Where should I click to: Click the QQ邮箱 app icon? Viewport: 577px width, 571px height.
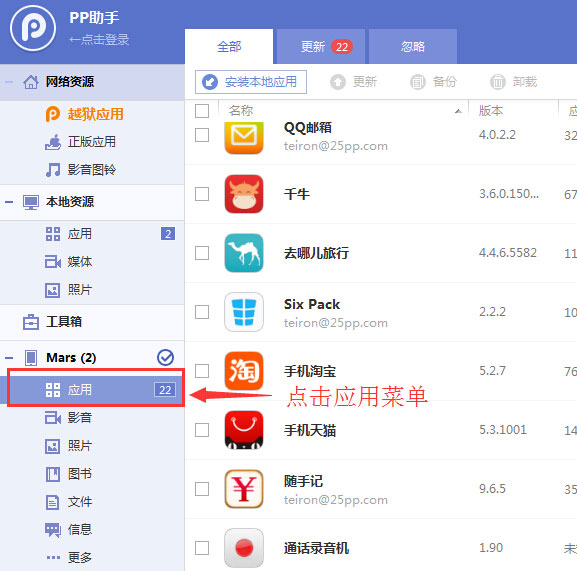coord(244,137)
